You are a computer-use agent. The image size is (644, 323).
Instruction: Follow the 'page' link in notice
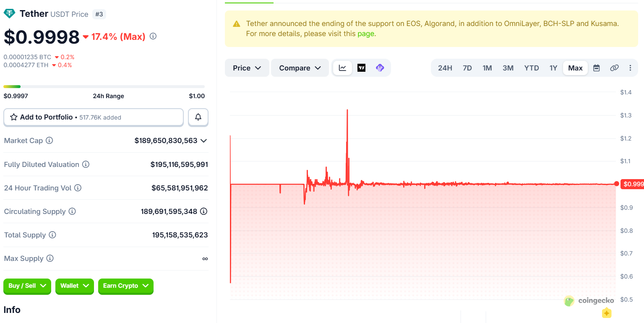365,34
